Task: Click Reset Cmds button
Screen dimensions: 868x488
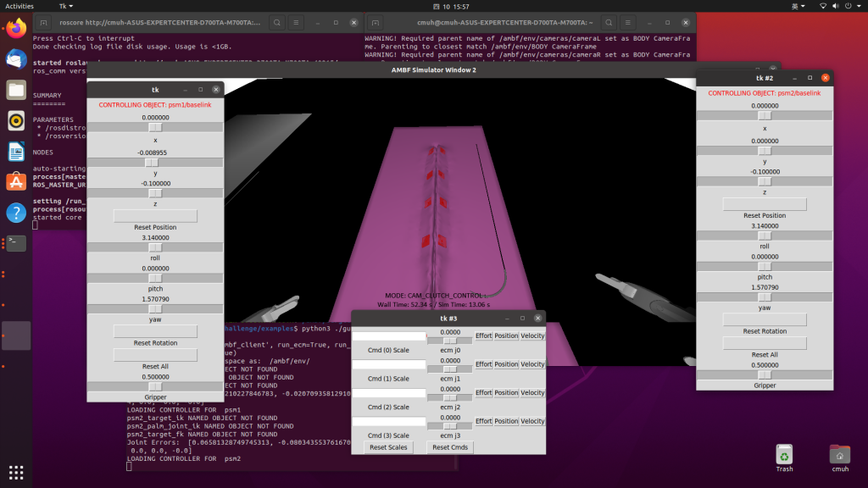Action: [x=450, y=447]
